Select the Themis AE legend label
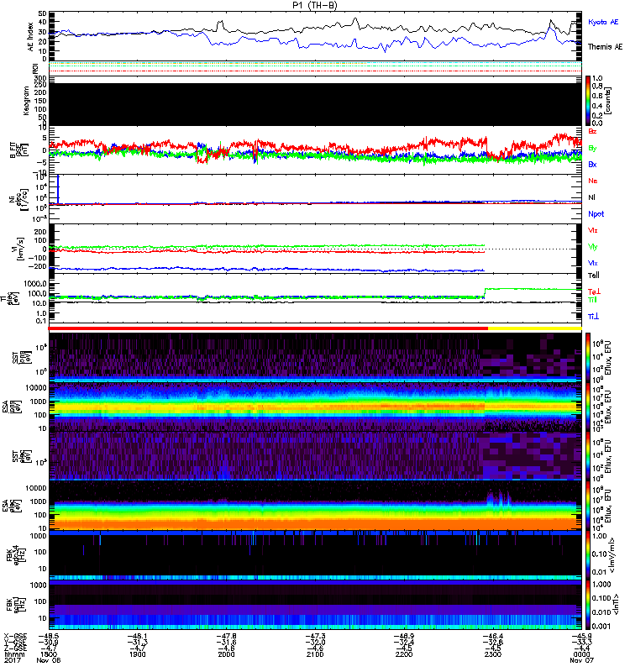Viewport: 630px width, 672px height. coord(605,47)
